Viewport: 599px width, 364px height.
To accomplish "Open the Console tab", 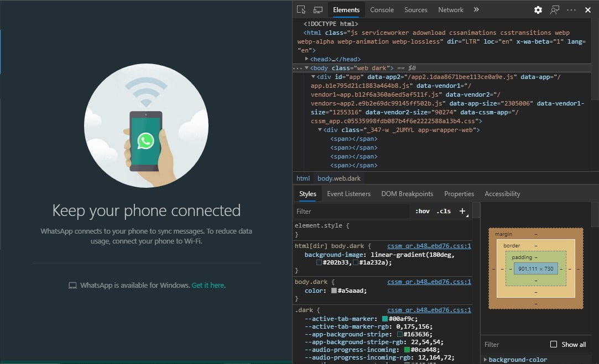I will [x=382, y=10].
